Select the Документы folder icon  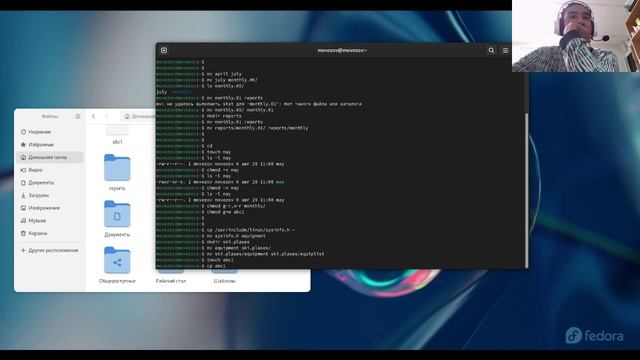[117, 214]
